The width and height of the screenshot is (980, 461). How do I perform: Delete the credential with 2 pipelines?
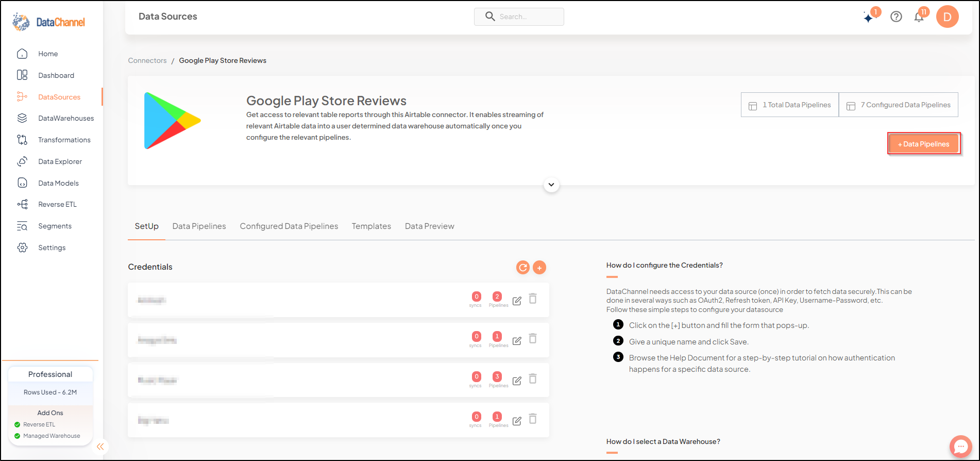(533, 299)
